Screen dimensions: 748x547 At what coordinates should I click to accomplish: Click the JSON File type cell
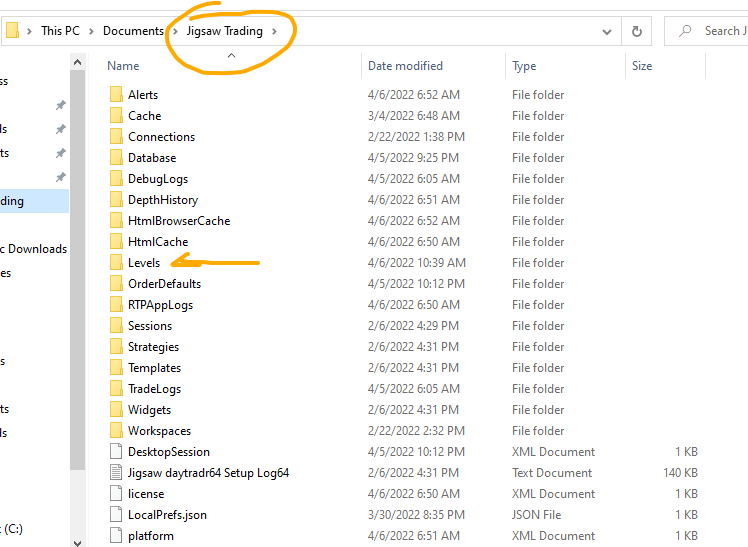pyautogui.click(x=536, y=515)
